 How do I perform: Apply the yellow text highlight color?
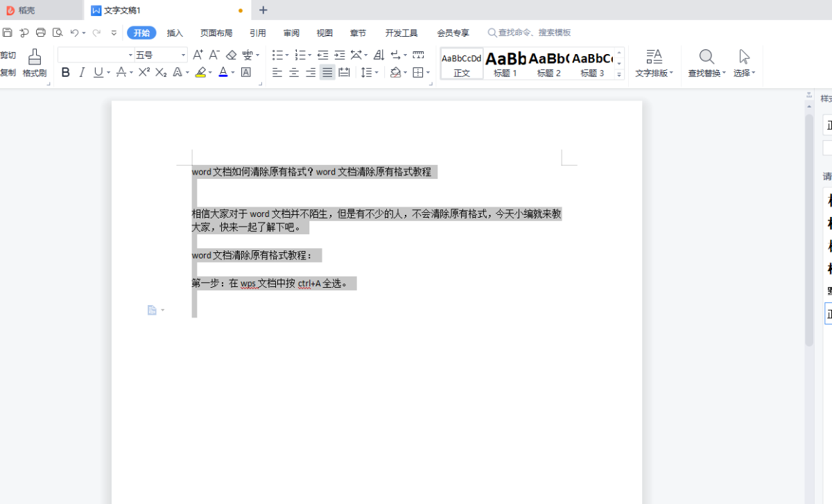200,72
